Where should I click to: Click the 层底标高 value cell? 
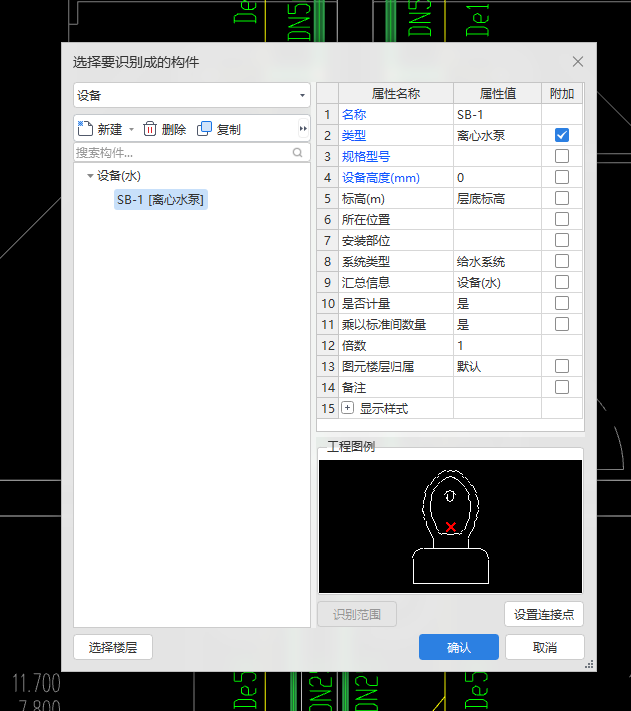pyautogui.click(x=497, y=198)
